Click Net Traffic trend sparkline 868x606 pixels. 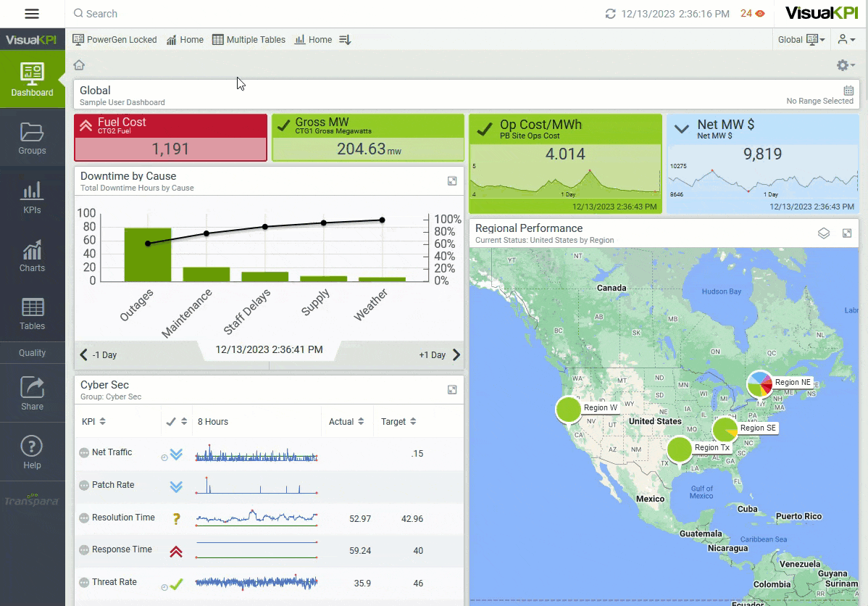256,454
